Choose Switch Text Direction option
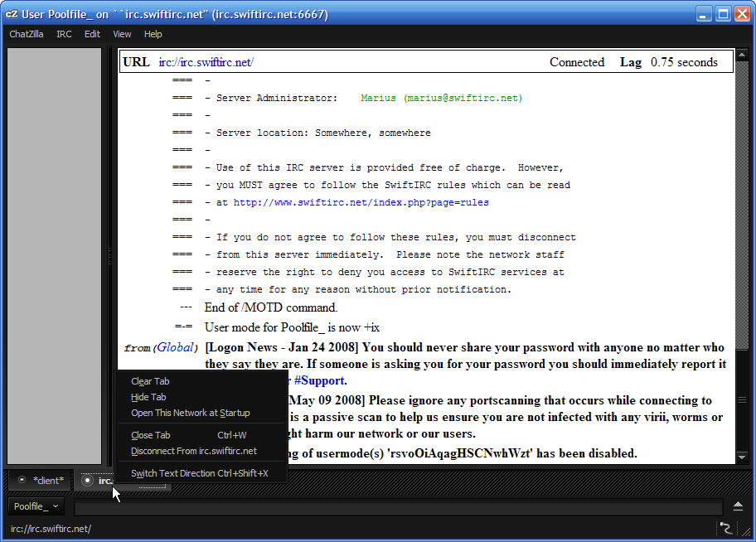 tap(201, 473)
